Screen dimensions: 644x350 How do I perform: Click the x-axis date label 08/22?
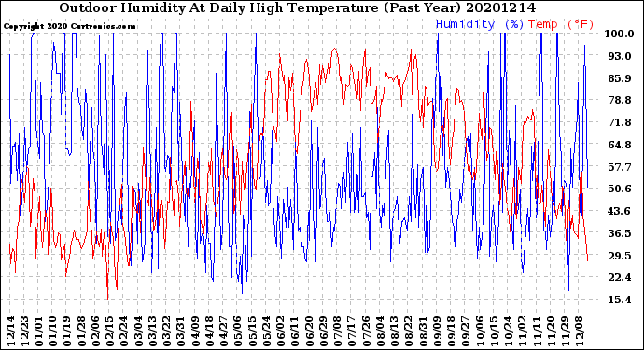[408, 331]
